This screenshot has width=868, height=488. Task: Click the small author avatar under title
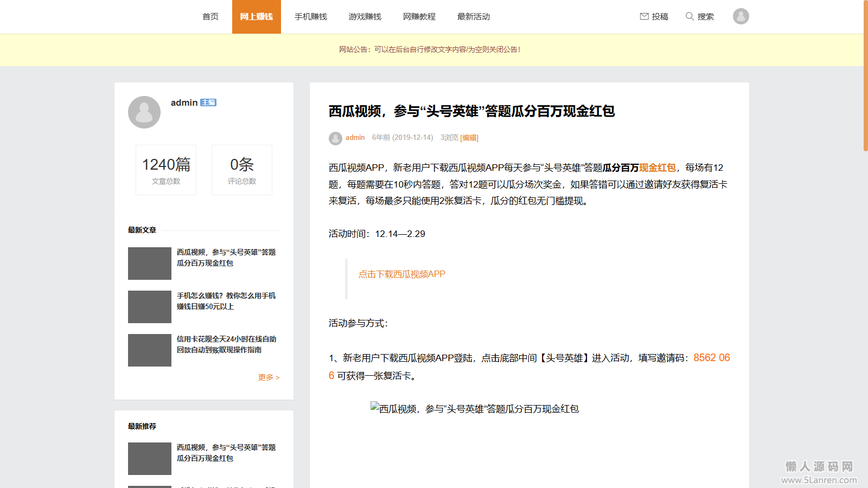[335, 138]
